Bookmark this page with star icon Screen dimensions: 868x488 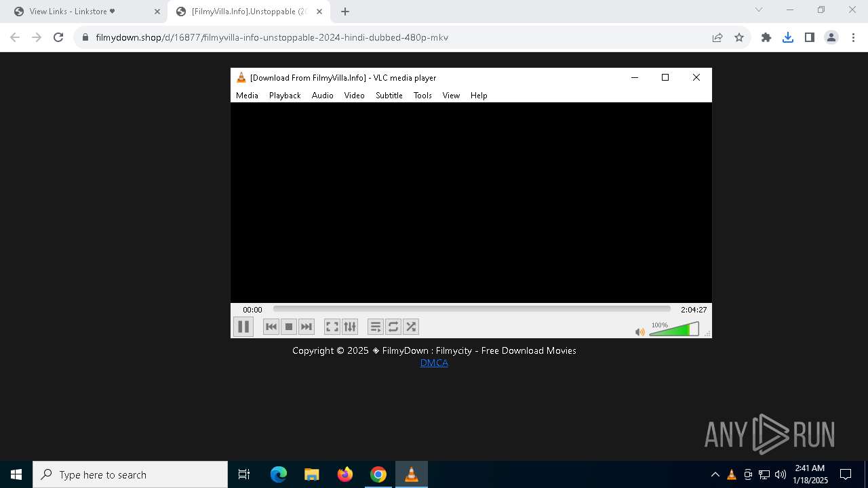coord(739,37)
